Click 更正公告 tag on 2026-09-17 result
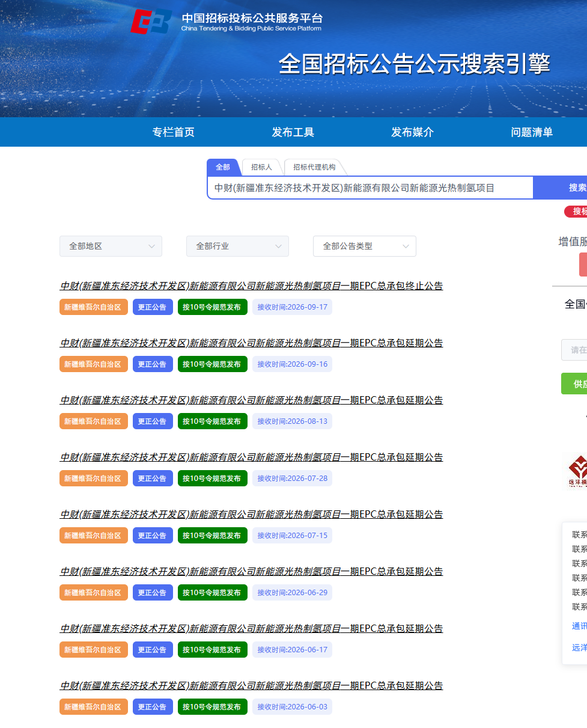The image size is (587, 728). tap(153, 307)
